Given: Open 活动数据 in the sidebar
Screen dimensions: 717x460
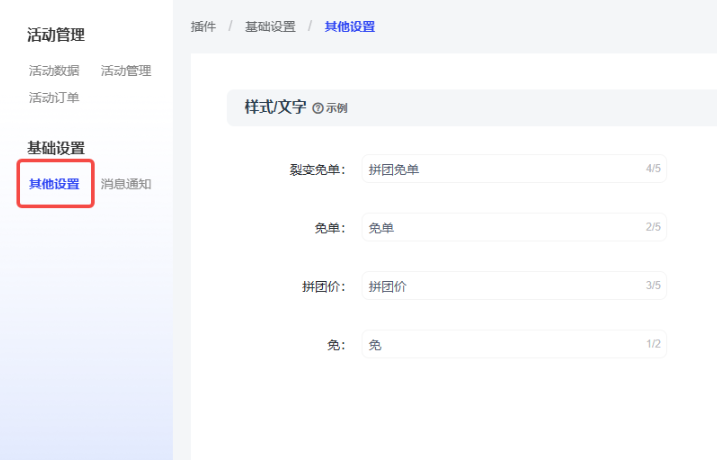Looking at the screenshot, I should (x=54, y=71).
